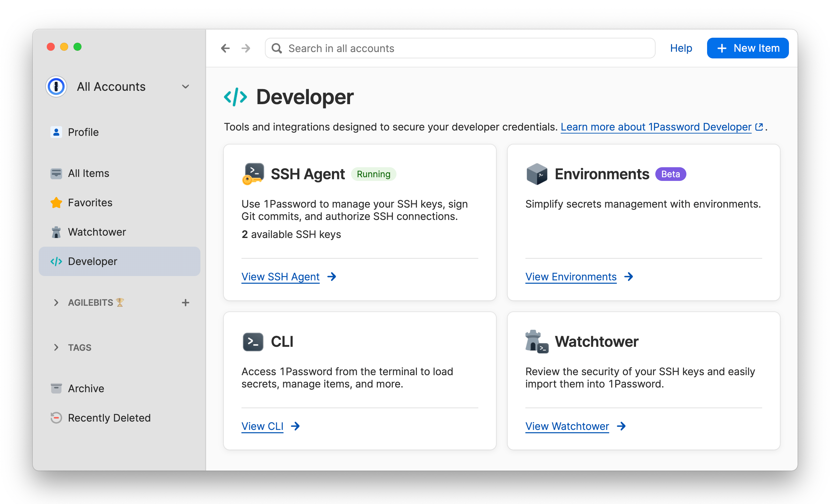The height and width of the screenshot is (504, 831).
Task: Click the SSH Agent terminal-key icon
Action: 253,174
